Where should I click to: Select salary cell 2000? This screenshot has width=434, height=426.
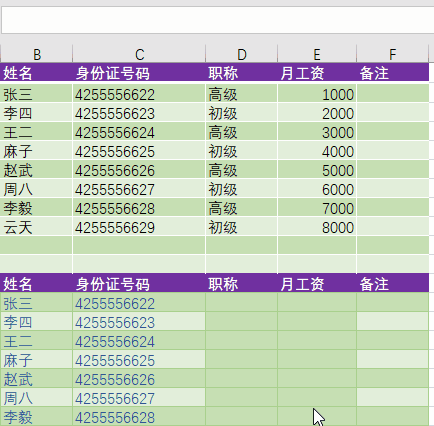pyautogui.click(x=317, y=113)
